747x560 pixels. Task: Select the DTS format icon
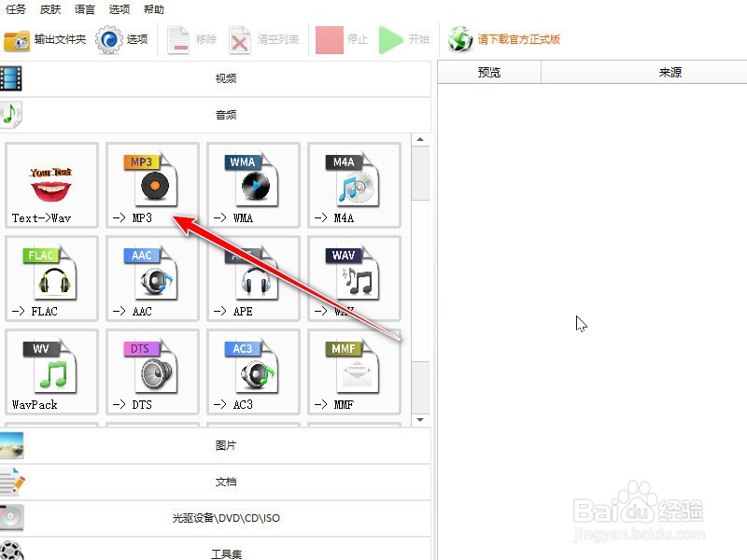pyautogui.click(x=152, y=371)
